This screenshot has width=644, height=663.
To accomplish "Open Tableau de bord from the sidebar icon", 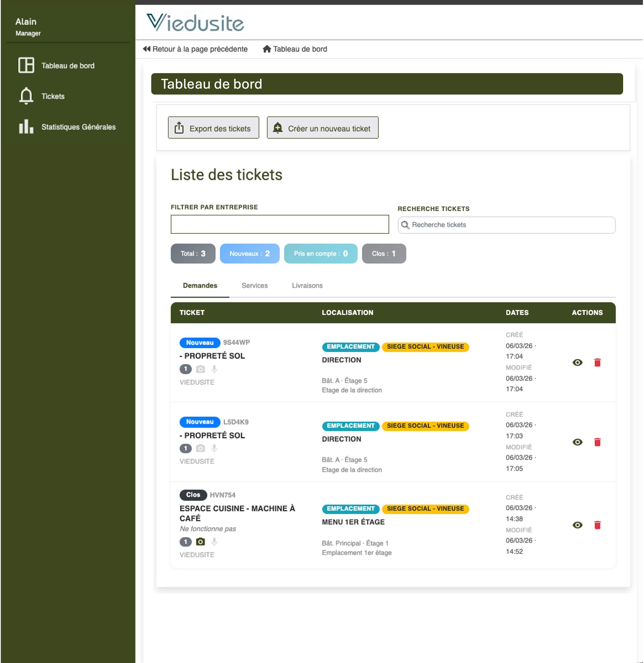I will (26, 65).
